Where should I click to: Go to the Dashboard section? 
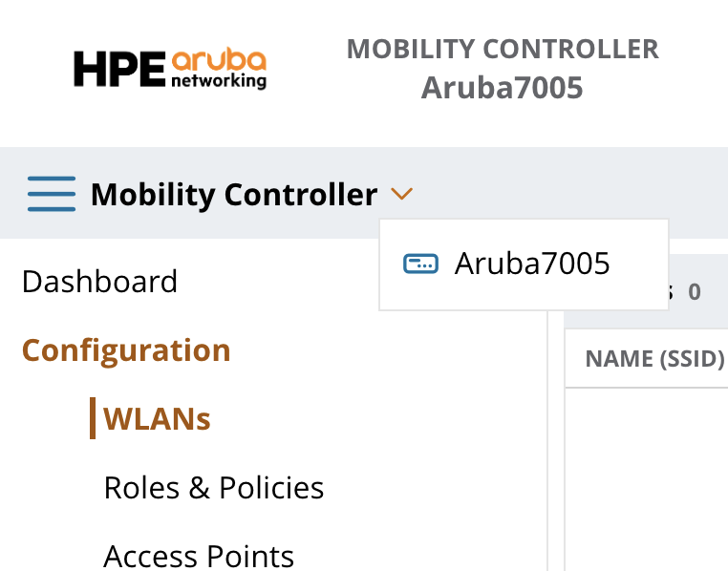tap(99, 282)
